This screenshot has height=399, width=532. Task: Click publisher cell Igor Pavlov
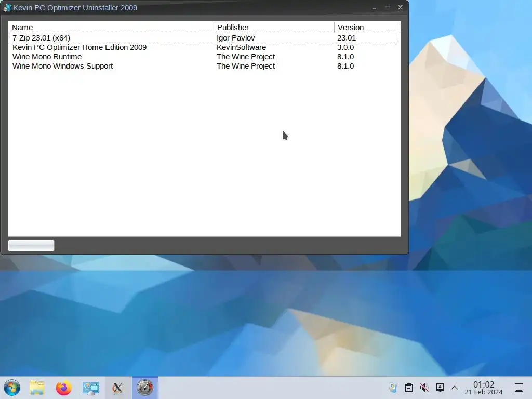236,38
